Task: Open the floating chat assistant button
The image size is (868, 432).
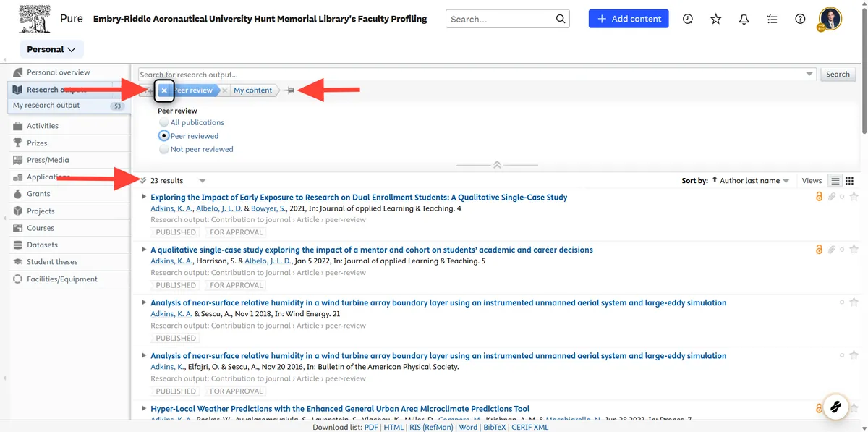Action: pyautogui.click(x=835, y=407)
